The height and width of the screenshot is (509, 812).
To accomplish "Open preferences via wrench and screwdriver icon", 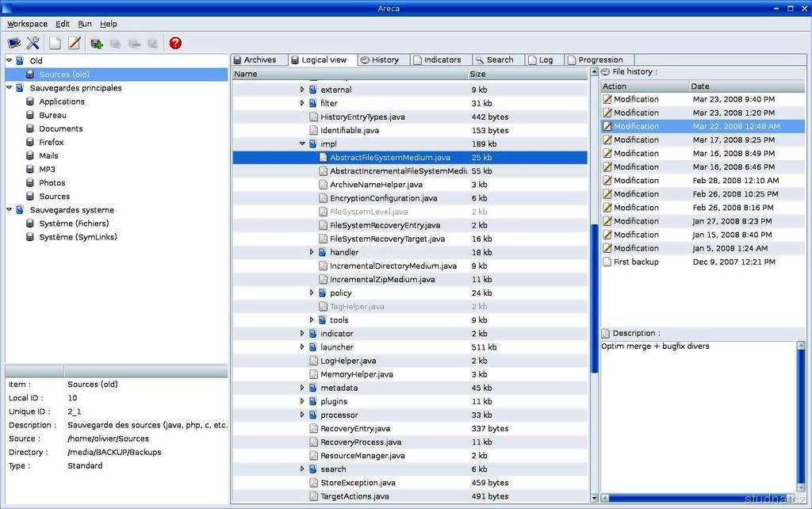I will point(33,43).
